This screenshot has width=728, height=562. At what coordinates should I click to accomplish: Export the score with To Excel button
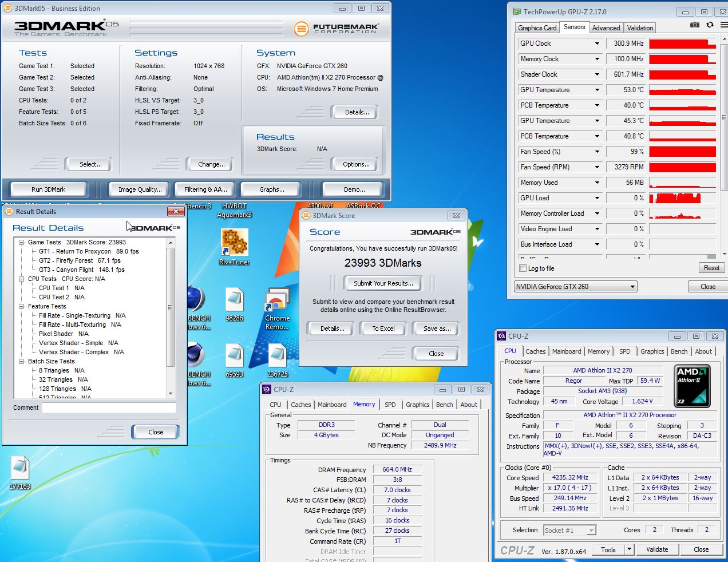tap(383, 329)
